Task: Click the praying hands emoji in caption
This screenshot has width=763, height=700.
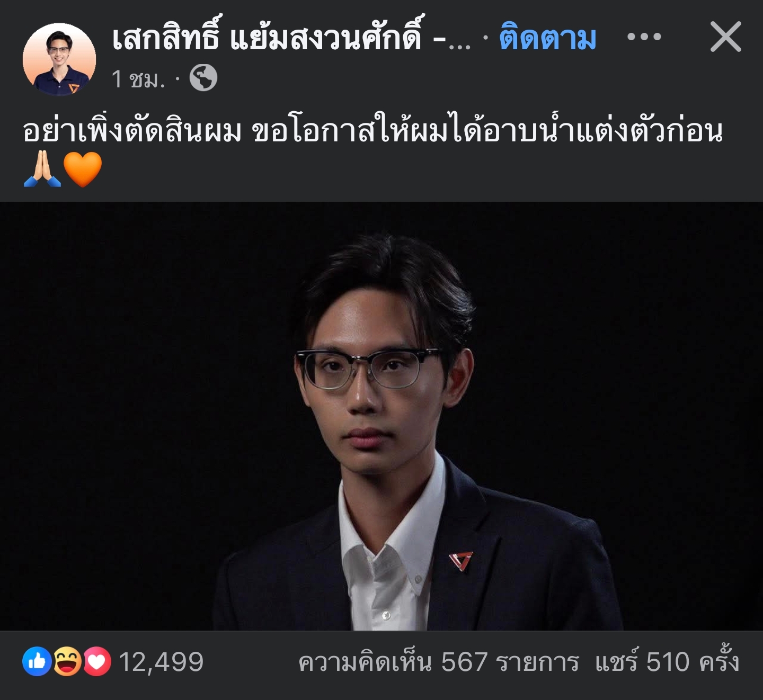Action: 42,169
